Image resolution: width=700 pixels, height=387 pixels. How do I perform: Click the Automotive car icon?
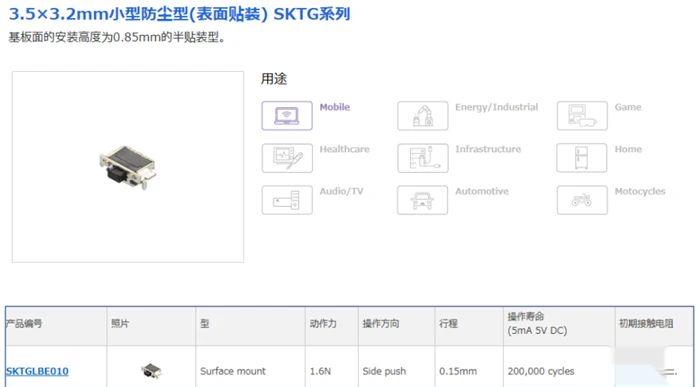[x=422, y=200]
